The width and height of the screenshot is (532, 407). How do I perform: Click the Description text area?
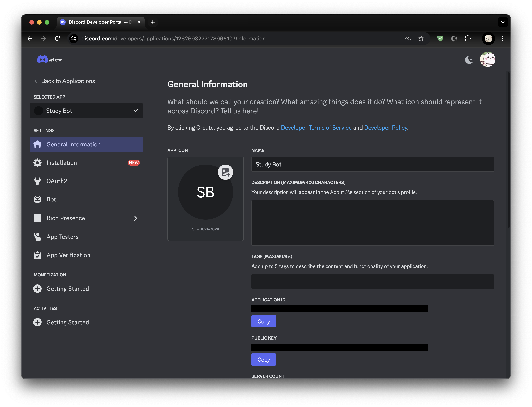pyautogui.click(x=372, y=223)
